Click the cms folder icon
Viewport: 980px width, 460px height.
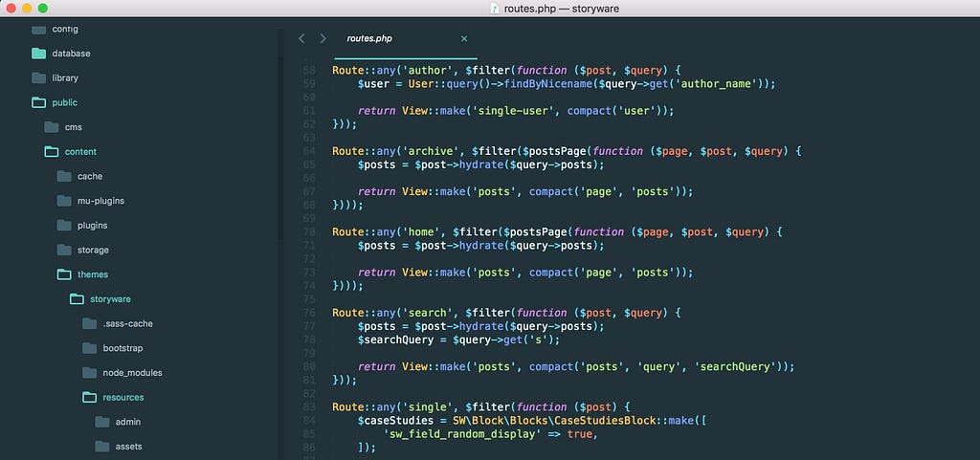click(52, 127)
